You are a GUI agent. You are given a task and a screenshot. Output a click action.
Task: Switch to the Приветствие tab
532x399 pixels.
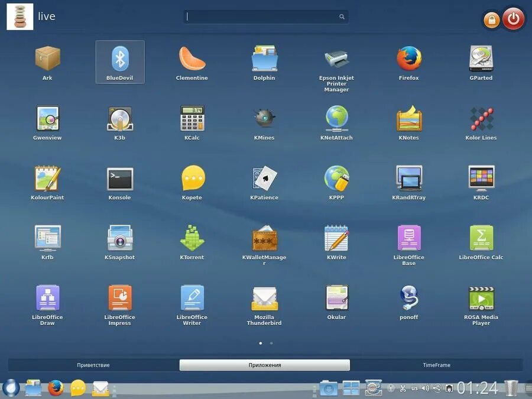pos(93,365)
